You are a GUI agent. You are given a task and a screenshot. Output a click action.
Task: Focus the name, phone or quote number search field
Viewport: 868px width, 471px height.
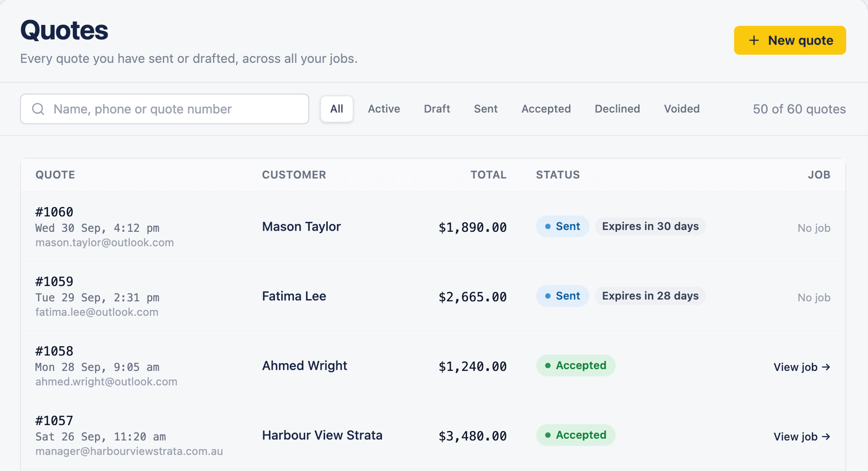tap(164, 109)
